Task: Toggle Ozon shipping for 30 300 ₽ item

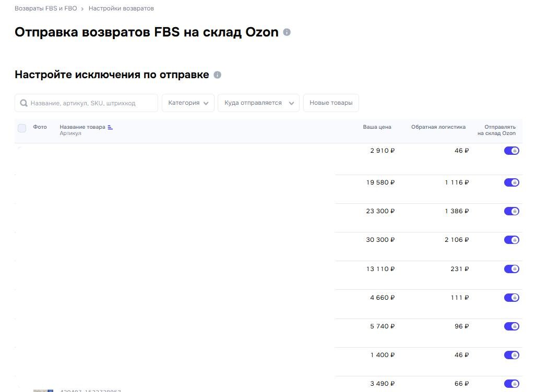Action: point(511,239)
